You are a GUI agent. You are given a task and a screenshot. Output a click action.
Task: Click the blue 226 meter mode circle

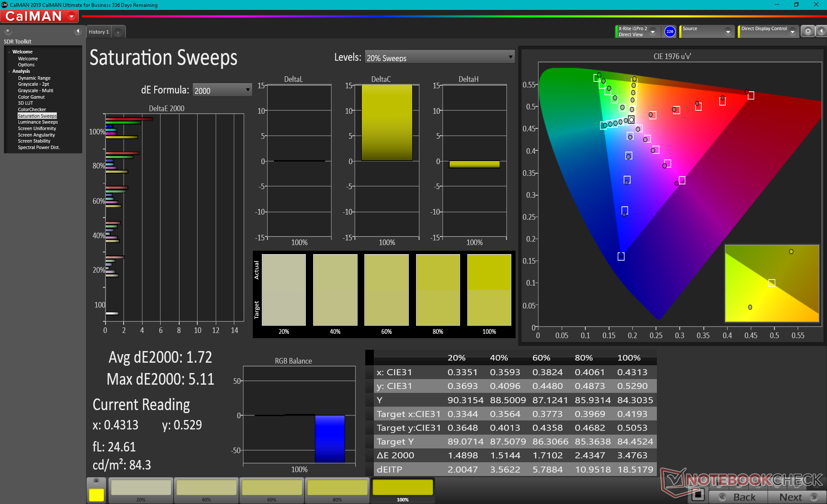pyautogui.click(x=669, y=31)
